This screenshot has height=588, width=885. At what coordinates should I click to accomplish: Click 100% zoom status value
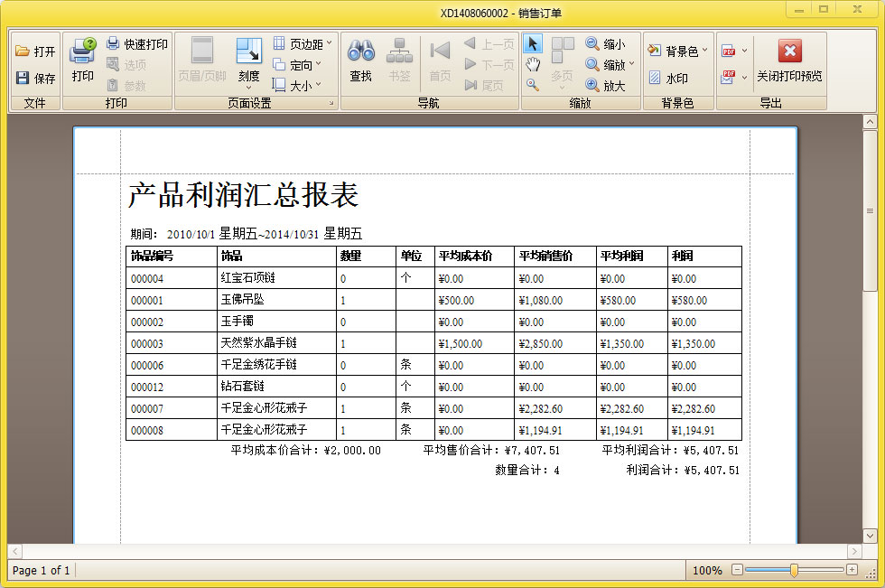point(707,571)
